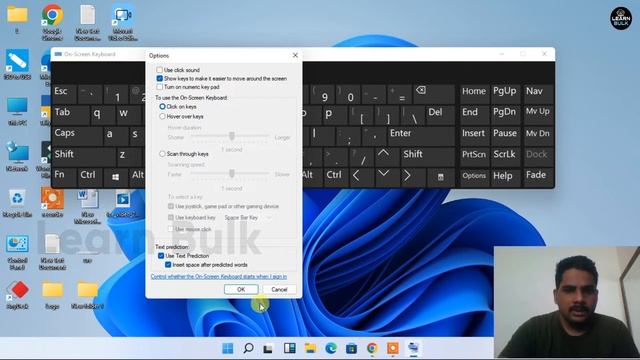Click the Fade key on the keyboard
This screenshot has width=640, height=360.
pos(538,177)
